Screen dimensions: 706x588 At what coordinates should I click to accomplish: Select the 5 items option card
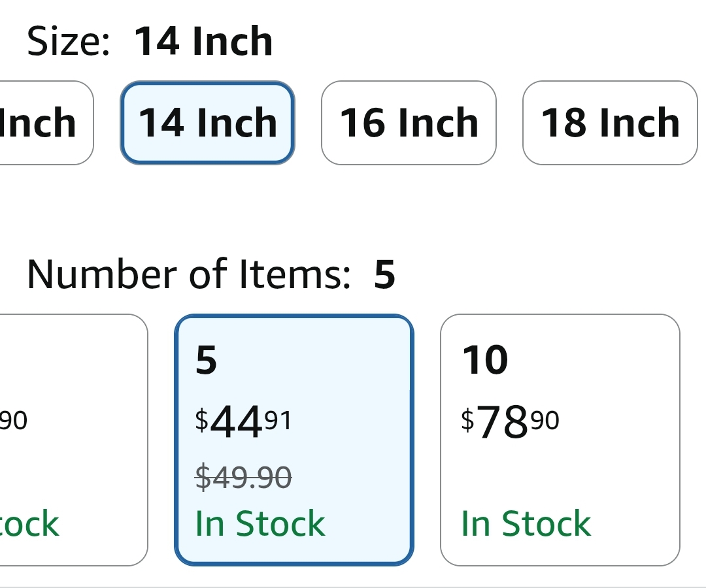294,440
